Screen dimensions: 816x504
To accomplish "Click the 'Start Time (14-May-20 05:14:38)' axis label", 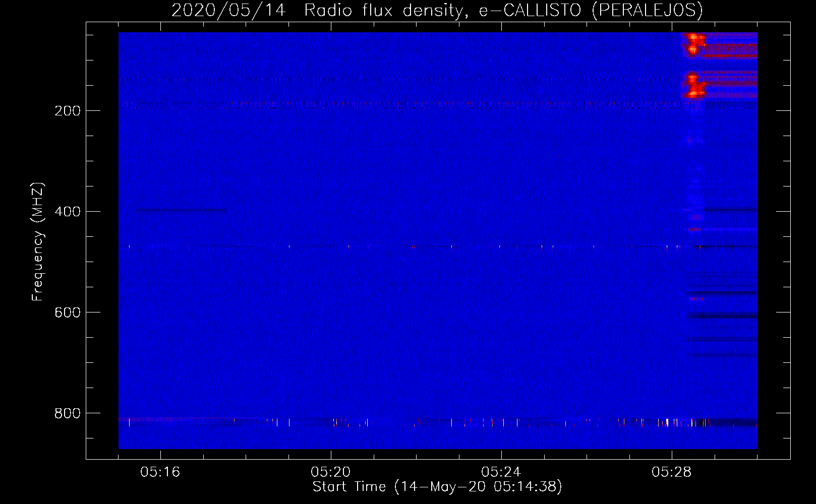I will click(x=437, y=487).
